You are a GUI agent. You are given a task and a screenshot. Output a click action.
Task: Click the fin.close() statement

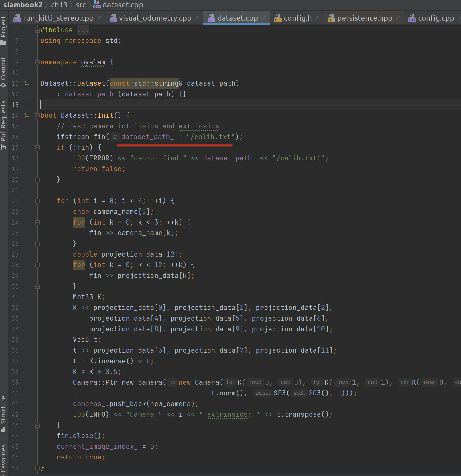click(x=81, y=436)
